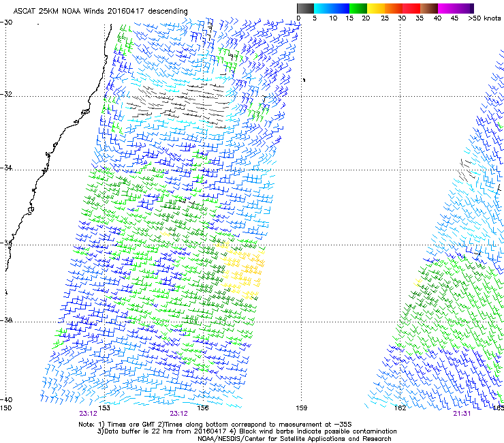Click the cyan-to-blue 5-15 knots legend segment
Image resolution: width=504 pixels, height=443 pixels.
pos(332,8)
